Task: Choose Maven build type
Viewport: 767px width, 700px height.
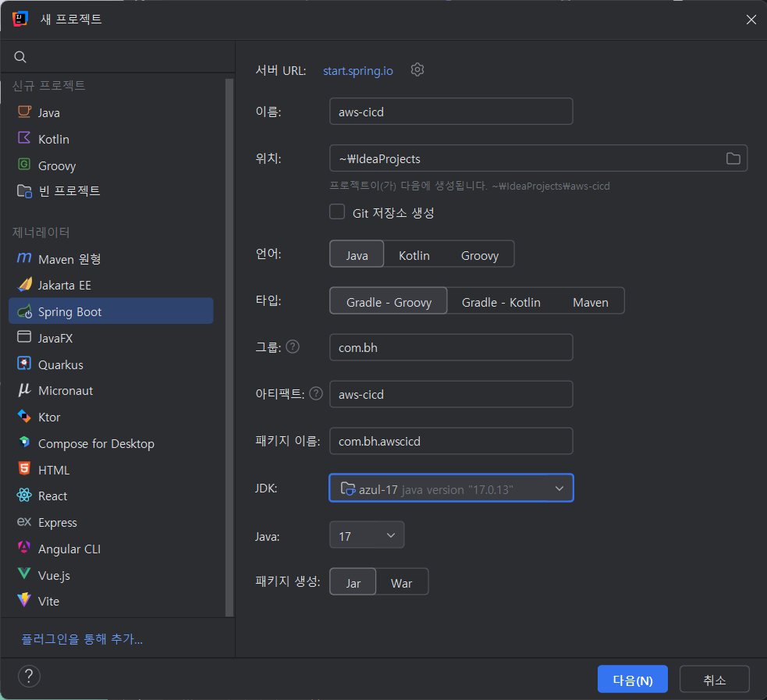Action: pyautogui.click(x=591, y=301)
